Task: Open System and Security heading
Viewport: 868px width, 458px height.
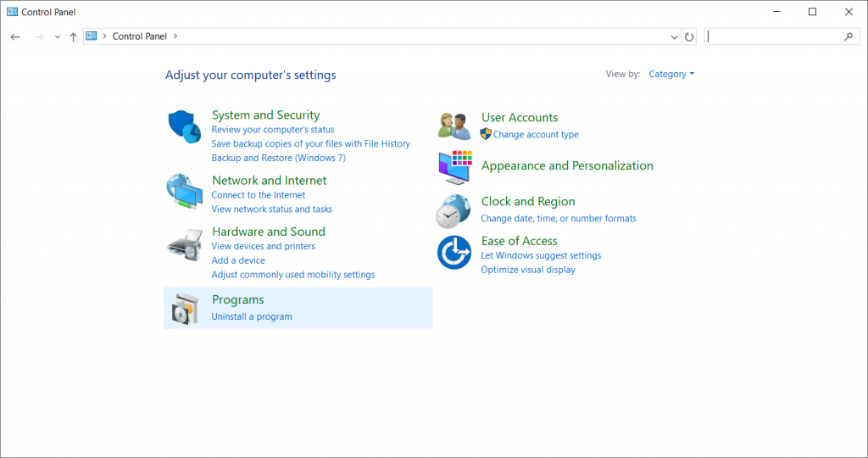Action: tap(265, 114)
